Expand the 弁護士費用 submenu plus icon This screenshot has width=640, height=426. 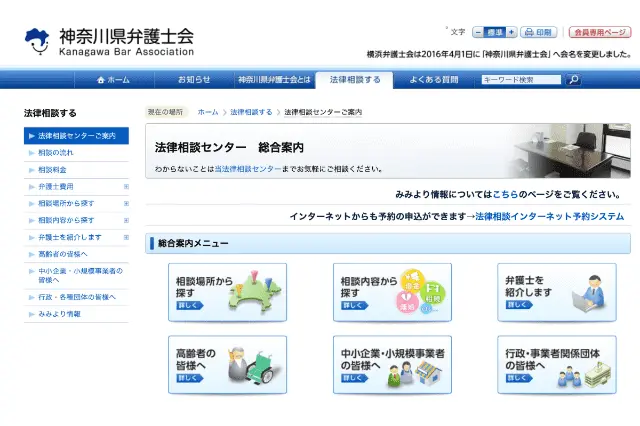(x=126, y=186)
